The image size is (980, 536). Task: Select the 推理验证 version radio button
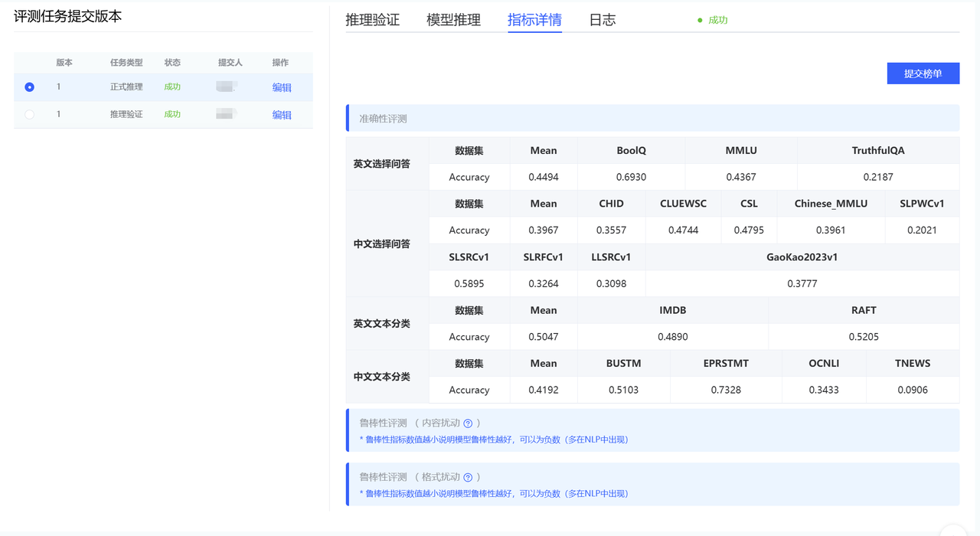[30, 115]
